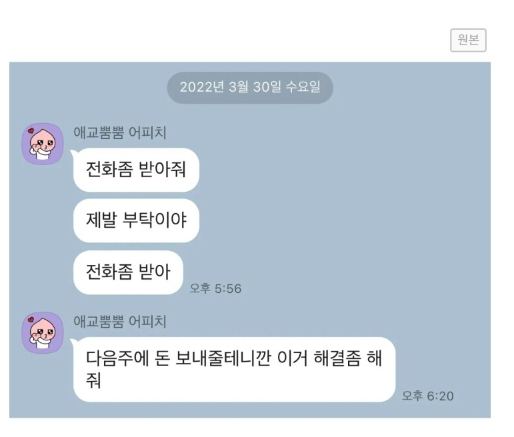Screen dimensions: 514x437
Task: Click the second sender name 애교뿜뿜 어피치
Action: (x=120, y=321)
